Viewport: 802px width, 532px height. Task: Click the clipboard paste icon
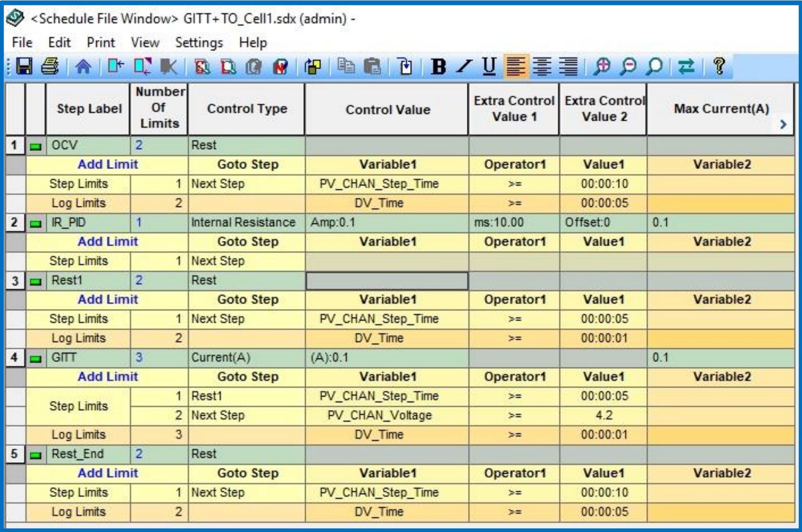pyautogui.click(x=372, y=66)
